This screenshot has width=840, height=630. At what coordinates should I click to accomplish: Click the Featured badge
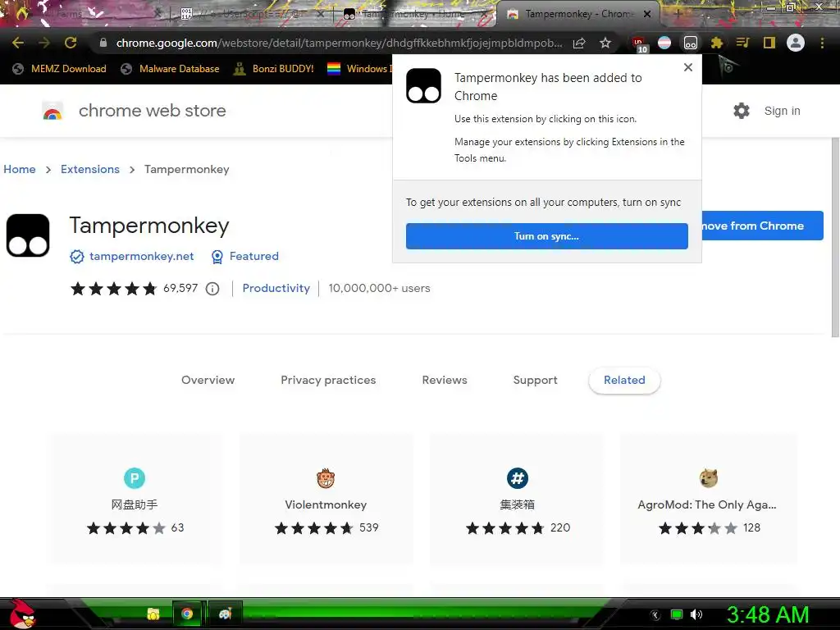click(x=244, y=257)
